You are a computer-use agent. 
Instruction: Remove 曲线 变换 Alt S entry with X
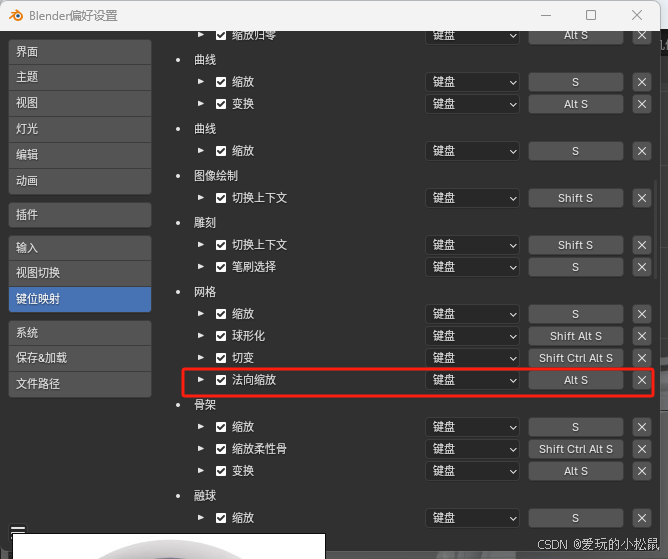tap(642, 104)
